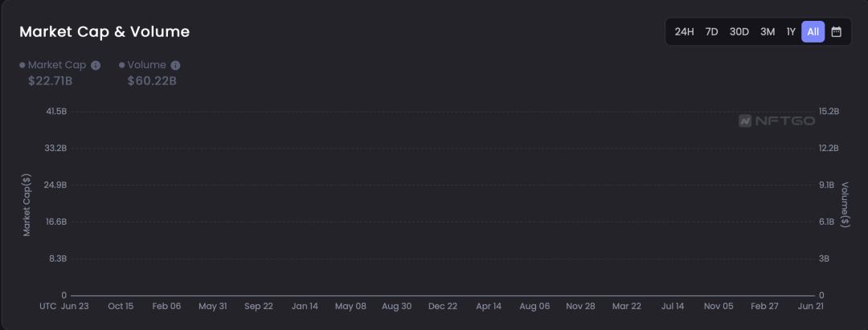Select the 3M time range
Screen dimensions: 868x330
coord(768,32)
